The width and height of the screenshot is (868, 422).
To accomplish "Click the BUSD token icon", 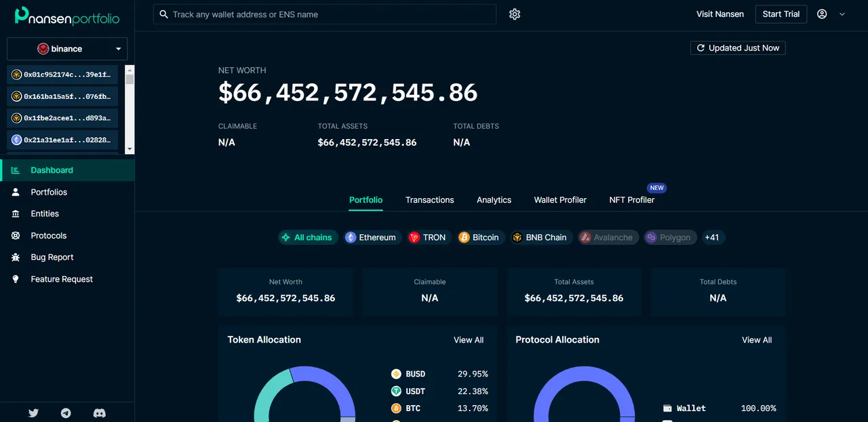I will [x=396, y=374].
